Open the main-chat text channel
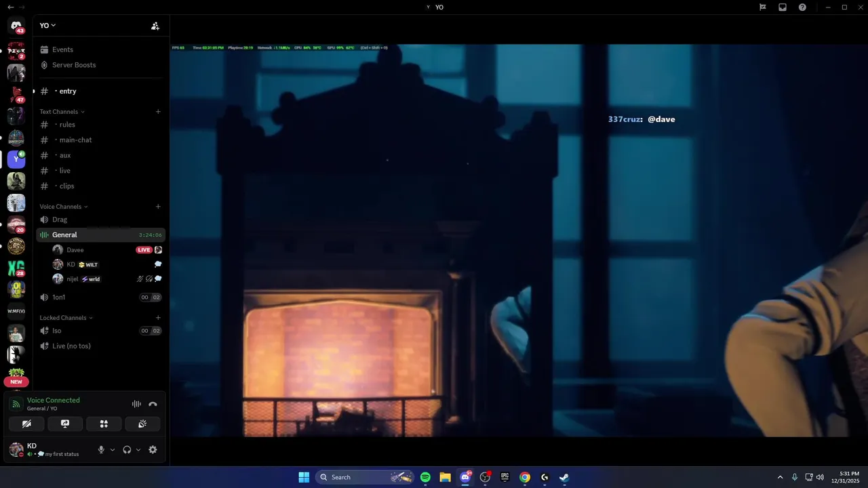The height and width of the screenshot is (488, 868). click(x=100, y=140)
